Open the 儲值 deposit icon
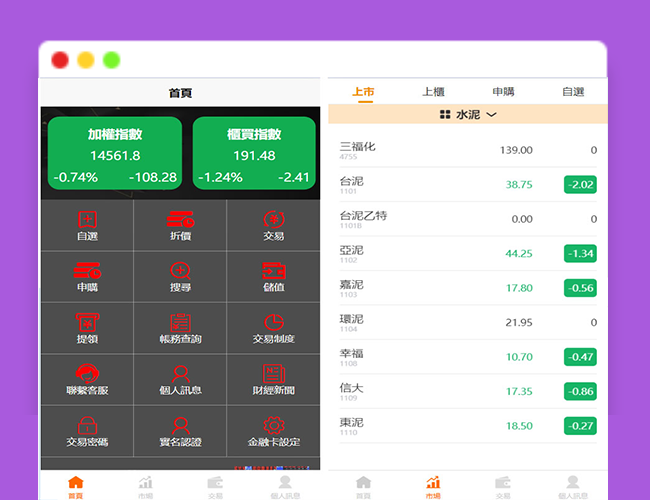 pos(274,271)
